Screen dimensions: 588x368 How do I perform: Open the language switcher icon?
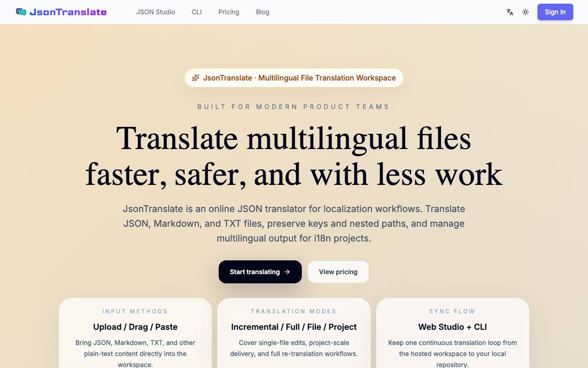510,12
